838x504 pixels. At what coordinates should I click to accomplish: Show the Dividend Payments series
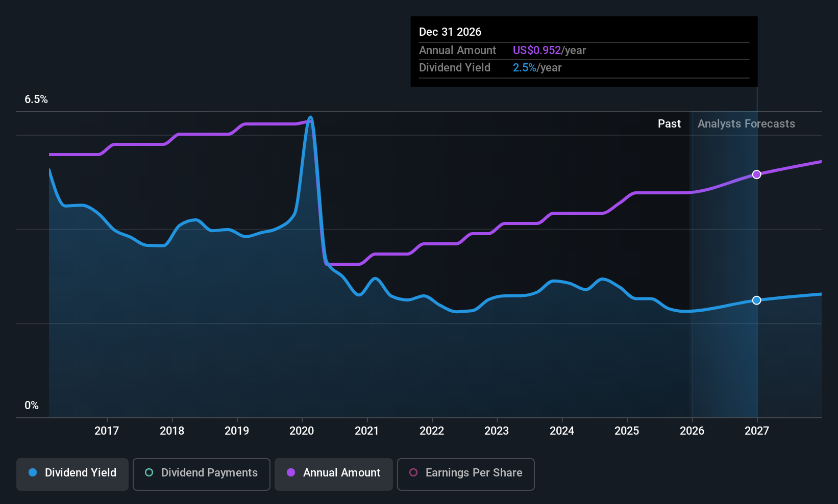pos(202,474)
